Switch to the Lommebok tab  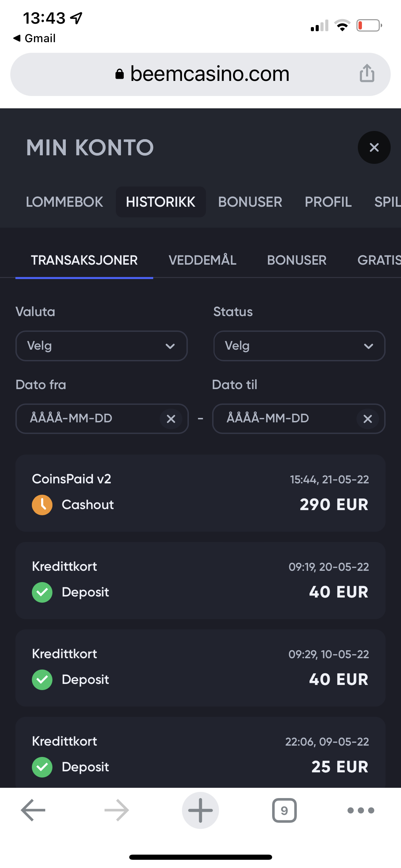coord(64,202)
